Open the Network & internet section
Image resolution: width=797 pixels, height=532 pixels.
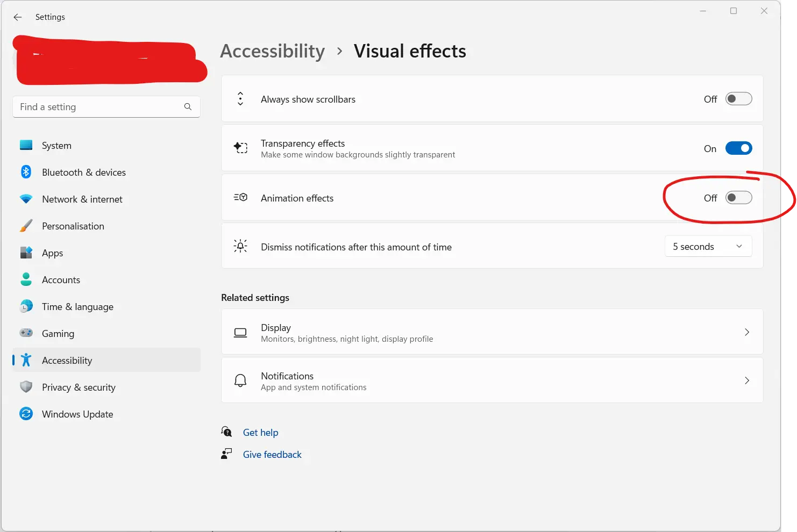pos(106,199)
